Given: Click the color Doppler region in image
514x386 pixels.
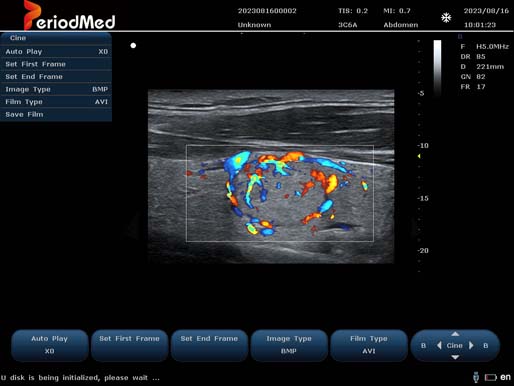Looking at the screenshot, I should pos(280,193).
